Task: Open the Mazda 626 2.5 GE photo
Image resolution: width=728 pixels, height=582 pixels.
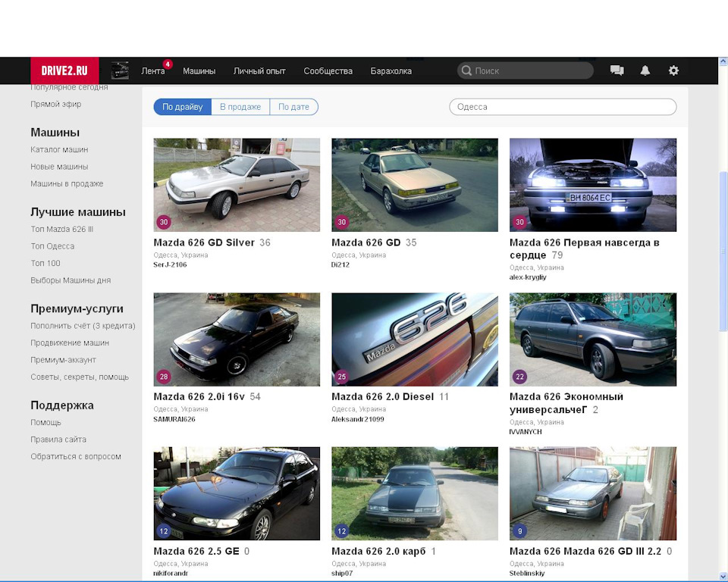Action: pos(237,494)
